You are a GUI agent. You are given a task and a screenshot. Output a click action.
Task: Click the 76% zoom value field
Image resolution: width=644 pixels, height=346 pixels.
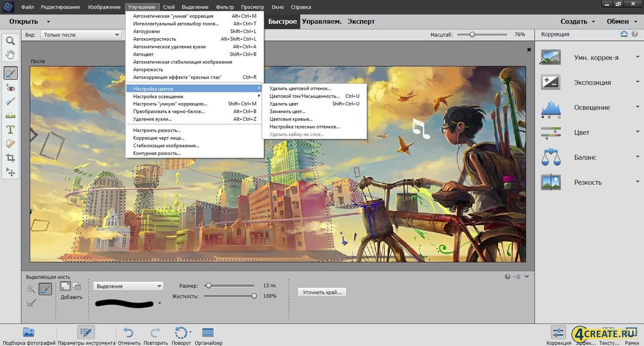[x=519, y=34]
